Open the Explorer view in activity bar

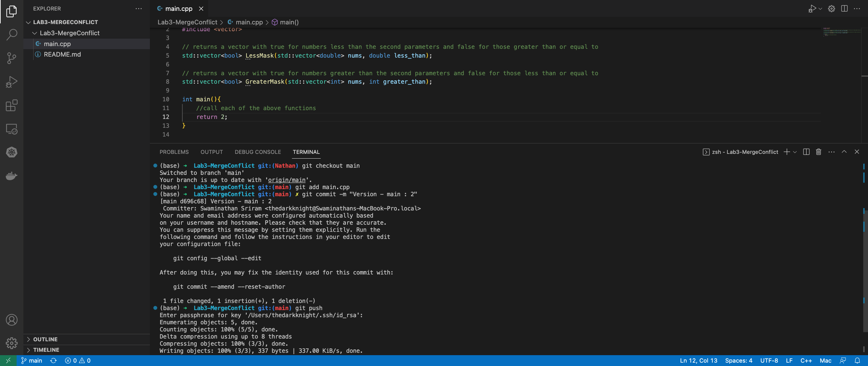tap(12, 12)
